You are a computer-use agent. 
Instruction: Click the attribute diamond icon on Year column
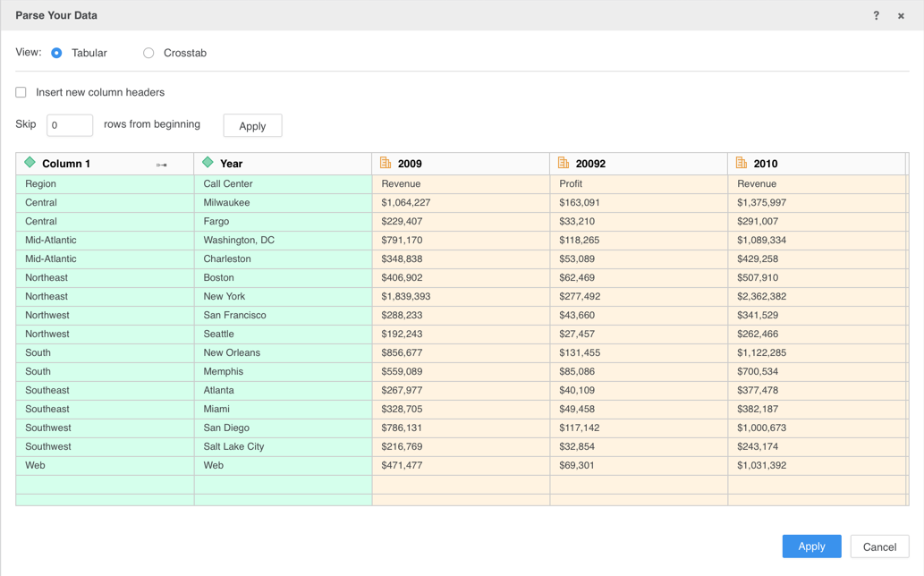[208, 163]
